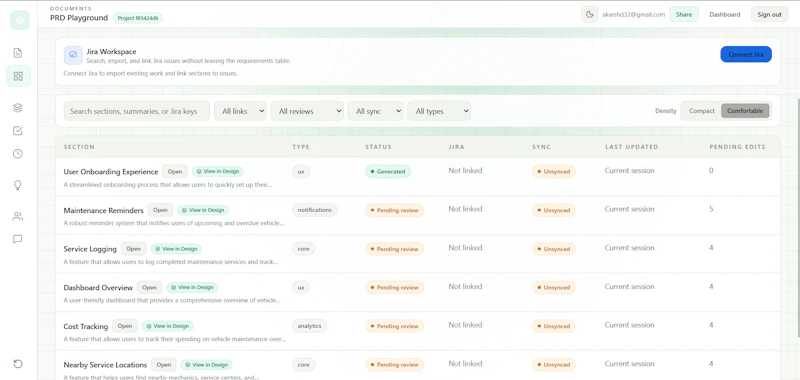The image size is (800, 380).
Task: Click the Generated status badge
Action: coord(388,171)
